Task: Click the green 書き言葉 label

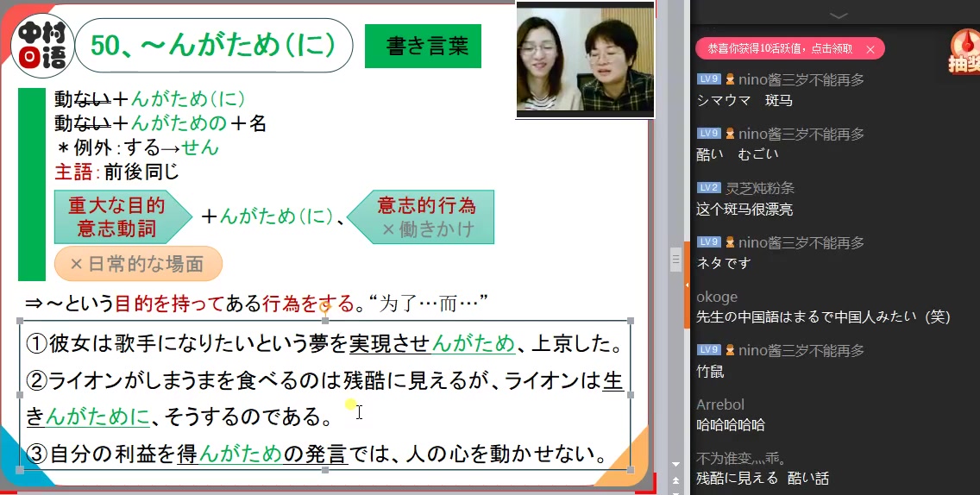Action: pyautogui.click(x=423, y=47)
